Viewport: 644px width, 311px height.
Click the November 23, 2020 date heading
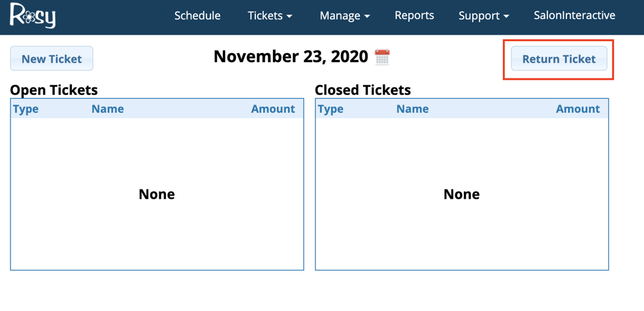(x=291, y=57)
